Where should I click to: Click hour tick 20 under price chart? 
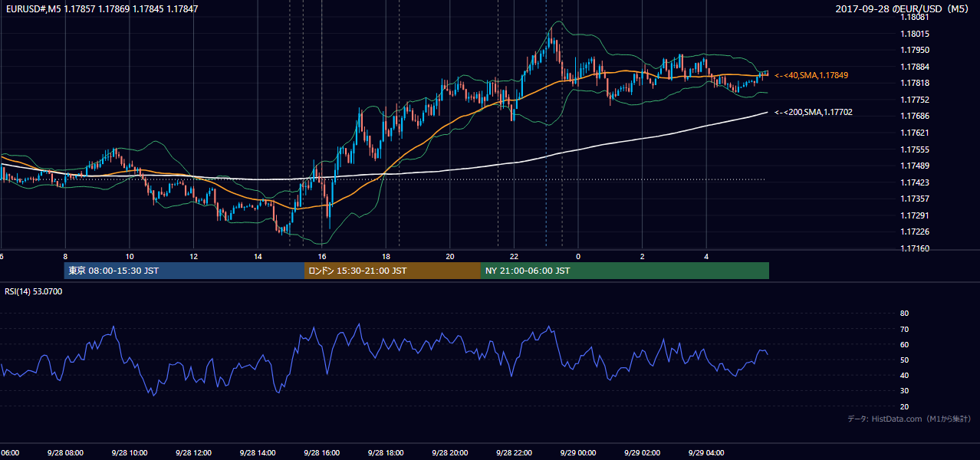click(x=450, y=256)
